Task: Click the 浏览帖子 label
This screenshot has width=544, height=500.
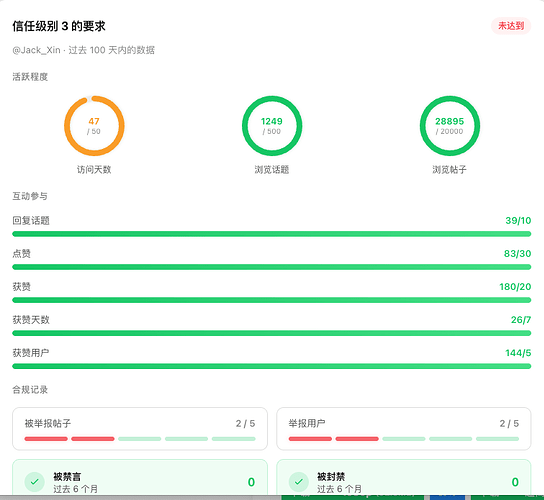Action: pyautogui.click(x=450, y=169)
